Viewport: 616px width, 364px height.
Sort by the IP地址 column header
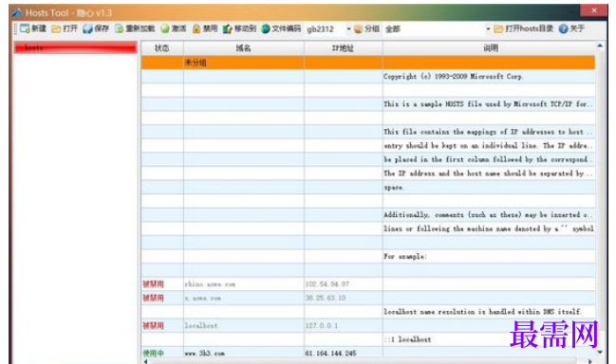343,48
